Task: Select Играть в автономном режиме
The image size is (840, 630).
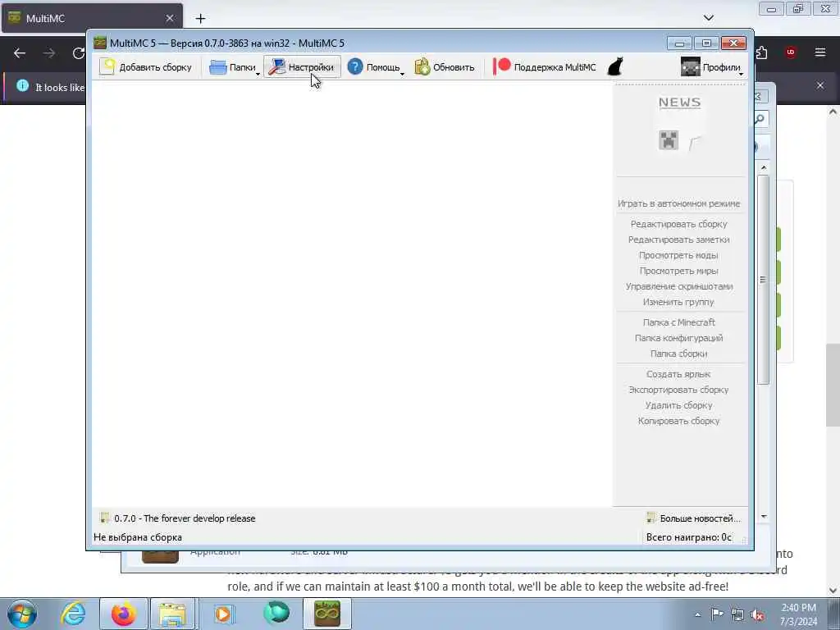Action: pos(678,203)
